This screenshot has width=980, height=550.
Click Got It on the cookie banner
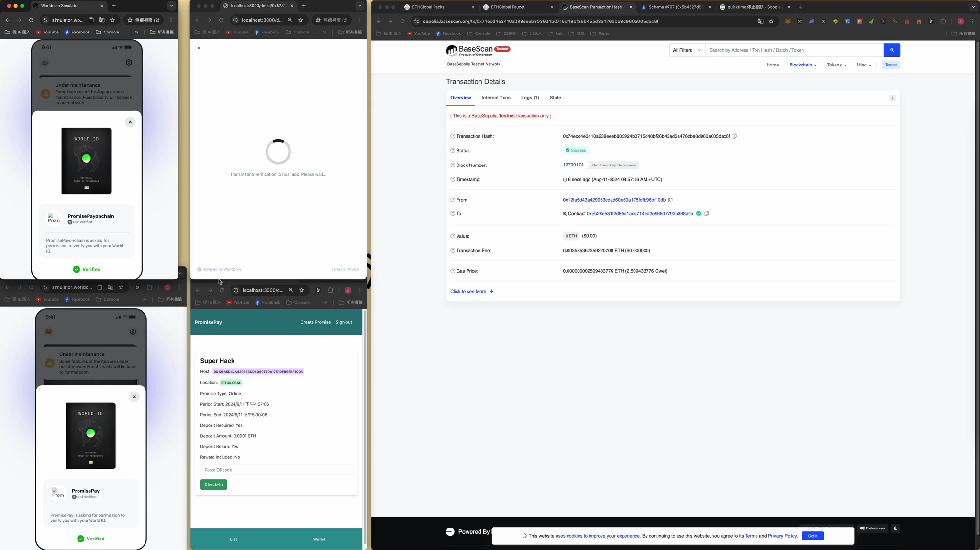813,536
